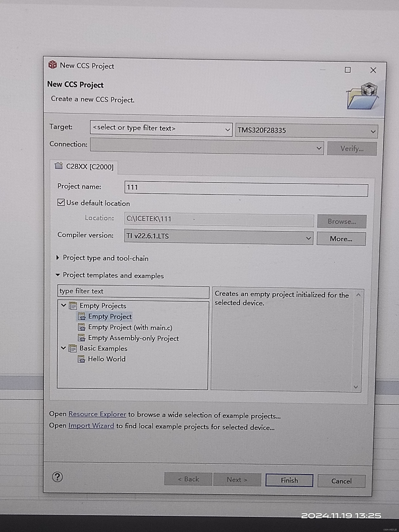Screen dimensions: 399x532
Task: Collapse Project templates and examples section
Action: click(58, 275)
